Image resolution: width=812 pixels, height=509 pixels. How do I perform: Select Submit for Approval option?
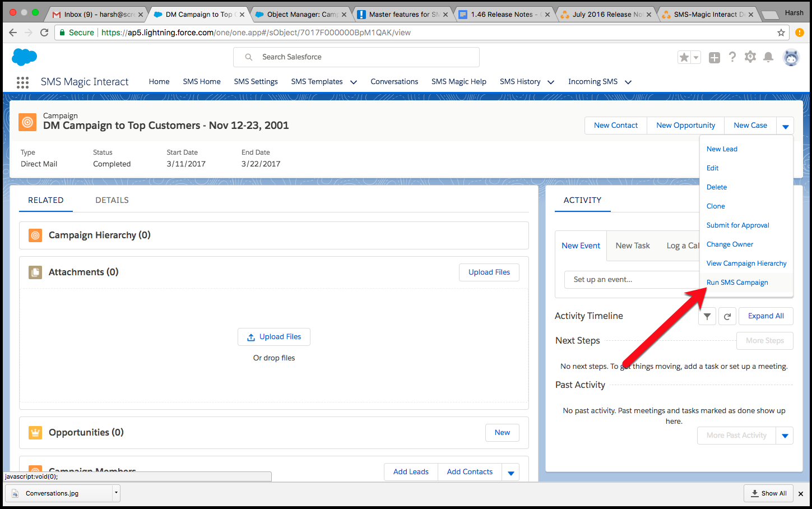pyautogui.click(x=737, y=225)
